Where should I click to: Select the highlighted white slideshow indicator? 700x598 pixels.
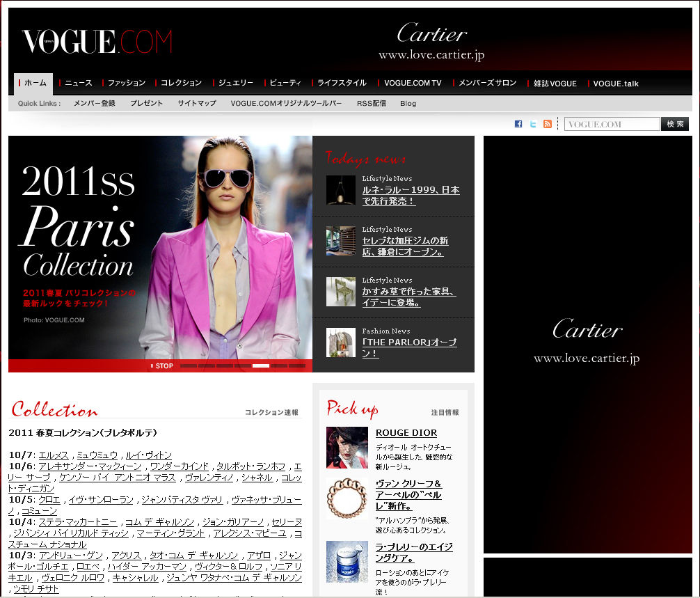coord(261,365)
